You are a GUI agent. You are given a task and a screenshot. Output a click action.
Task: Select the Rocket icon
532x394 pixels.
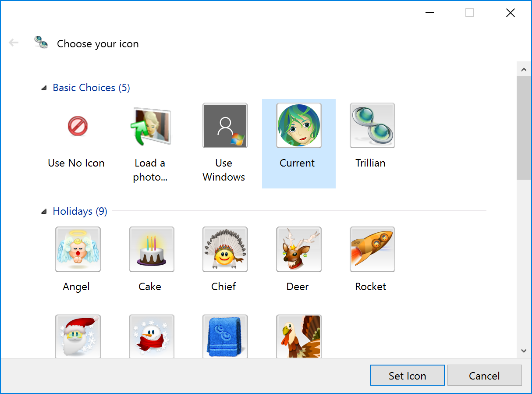[372, 249]
